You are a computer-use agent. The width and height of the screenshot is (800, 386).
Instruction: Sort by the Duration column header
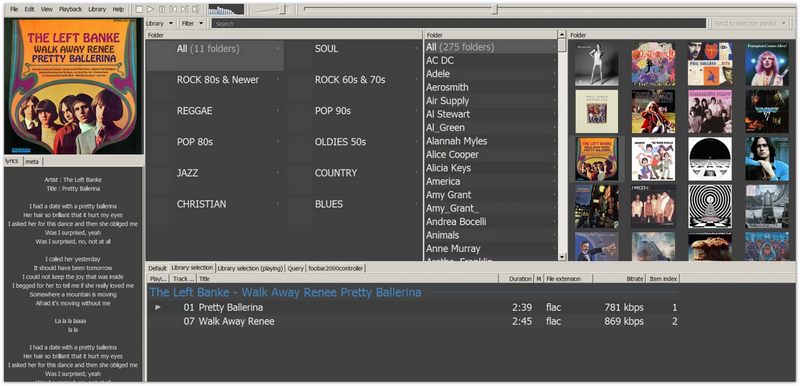[516, 279]
